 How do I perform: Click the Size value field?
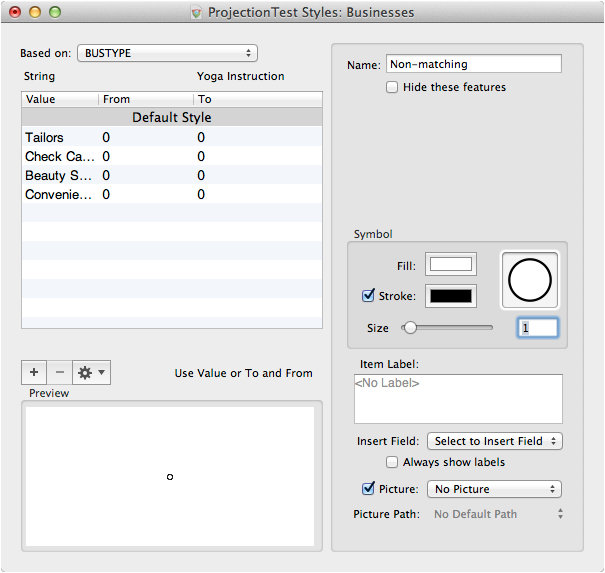point(537,328)
